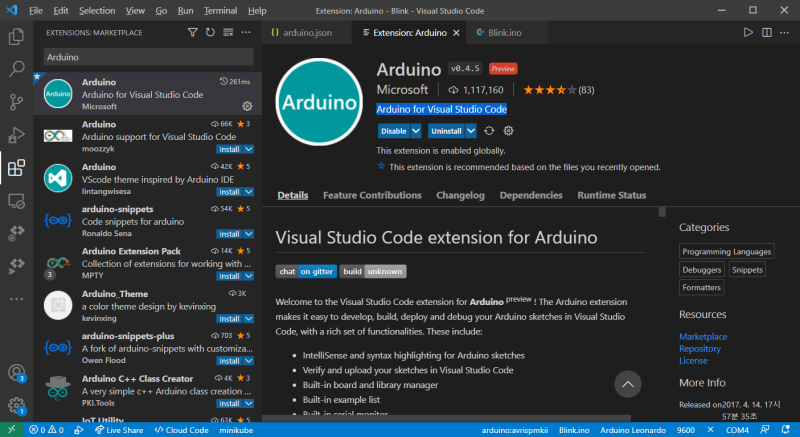The height and width of the screenshot is (437, 800).
Task: Split the editor to the right
Action: tap(767, 33)
